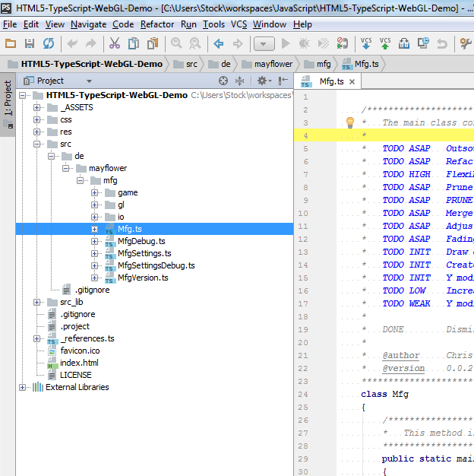
Task: Expand the src_lib folder
Action: point(37,302)
